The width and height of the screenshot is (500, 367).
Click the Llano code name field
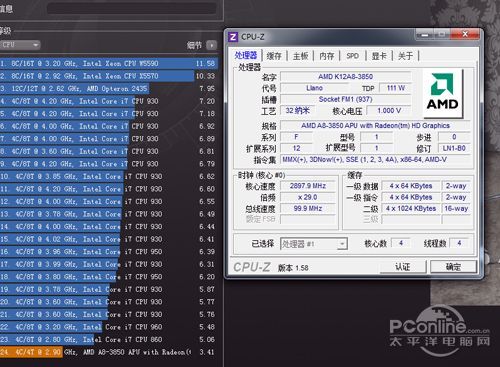point(314,88)
